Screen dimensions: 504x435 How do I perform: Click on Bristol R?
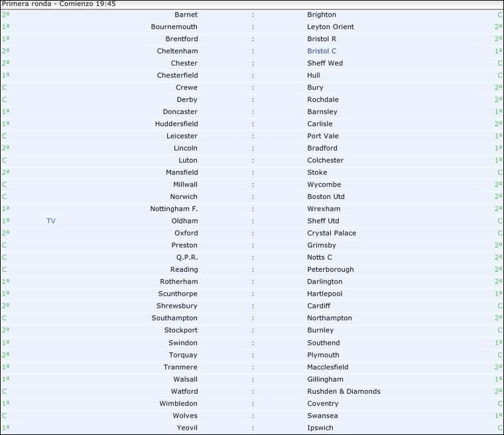point(322,39)
